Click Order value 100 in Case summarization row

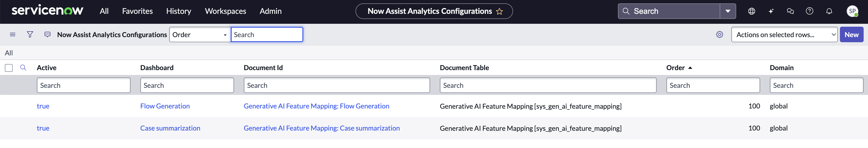click(x=754, y=128)
